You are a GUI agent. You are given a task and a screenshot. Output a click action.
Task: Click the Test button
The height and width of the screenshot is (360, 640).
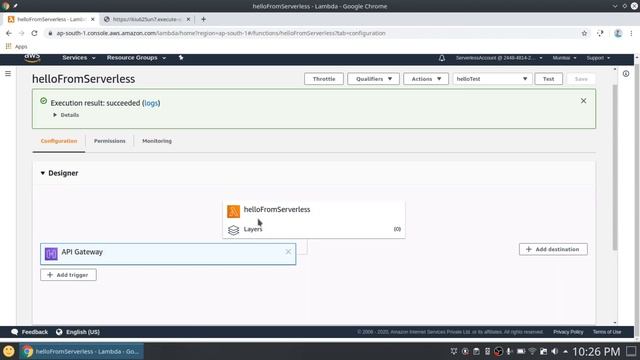[x=549, y=79]
